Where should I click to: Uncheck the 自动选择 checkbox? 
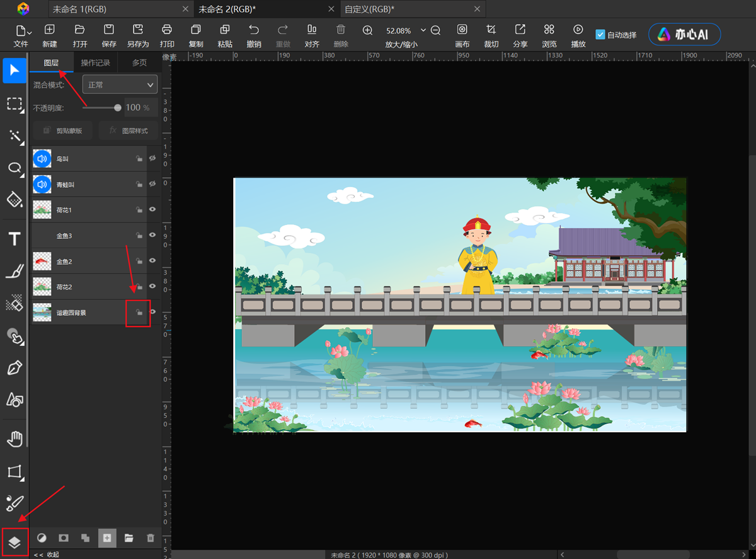click(x=600, y=35)
